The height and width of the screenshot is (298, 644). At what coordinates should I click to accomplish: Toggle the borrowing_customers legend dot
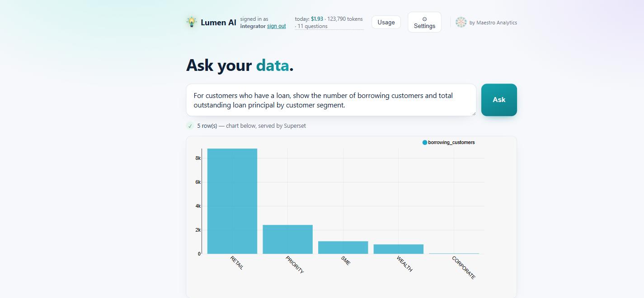(x=425, y=142)
